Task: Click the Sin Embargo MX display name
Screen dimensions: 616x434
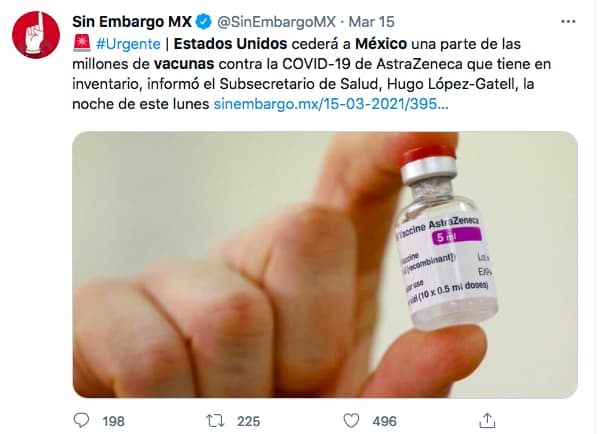Action: 132,22
